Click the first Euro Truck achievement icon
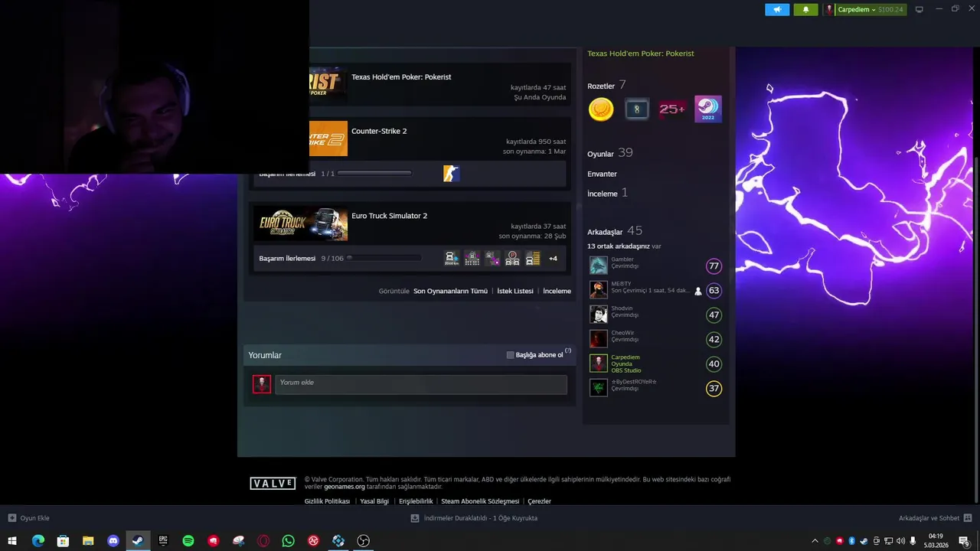980x551 pixels. click(452, 259)
